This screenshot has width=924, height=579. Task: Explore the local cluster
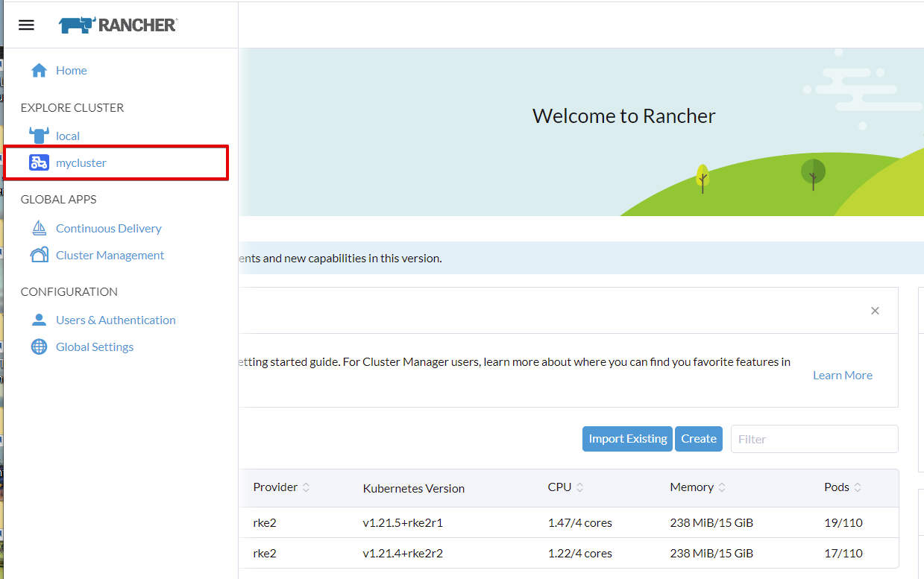pos(68,136)
